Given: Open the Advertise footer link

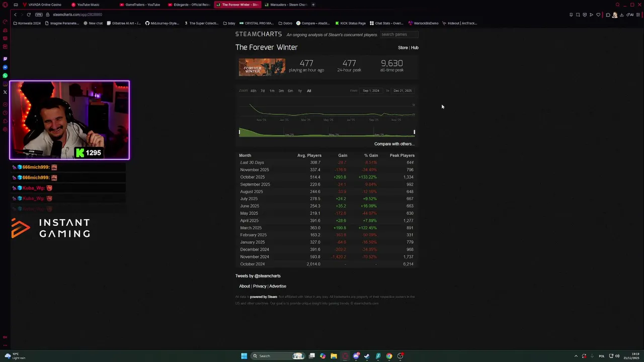Looking at the screenshot, I should click(278, 286).
